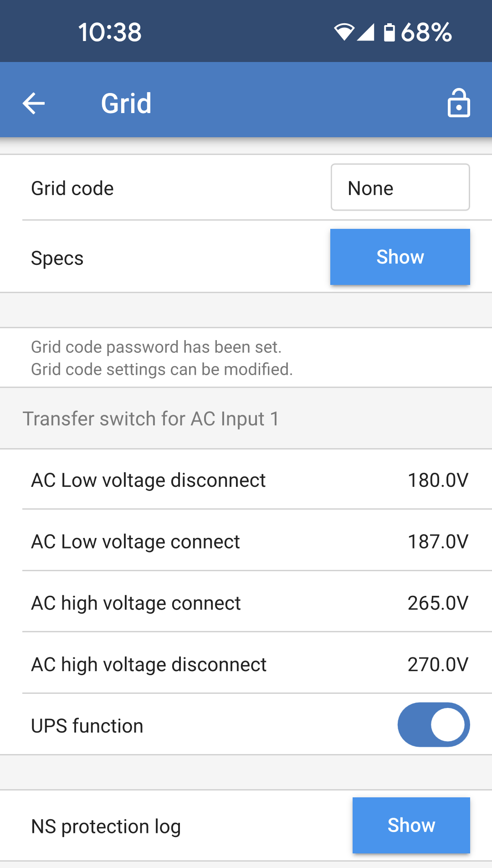492x868 pixels.
Task: Open the Grid code dropdown
Action: pyautogui.click(x=400, y=187)
